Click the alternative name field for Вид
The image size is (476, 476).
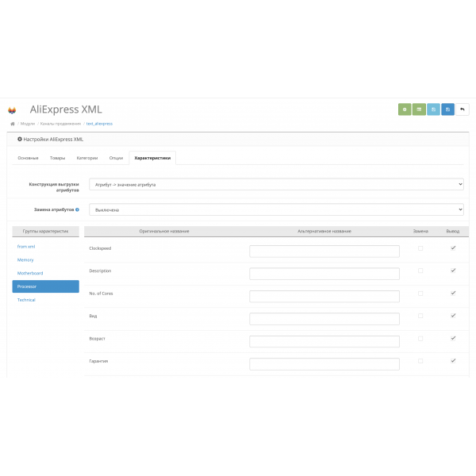(324, 319)
